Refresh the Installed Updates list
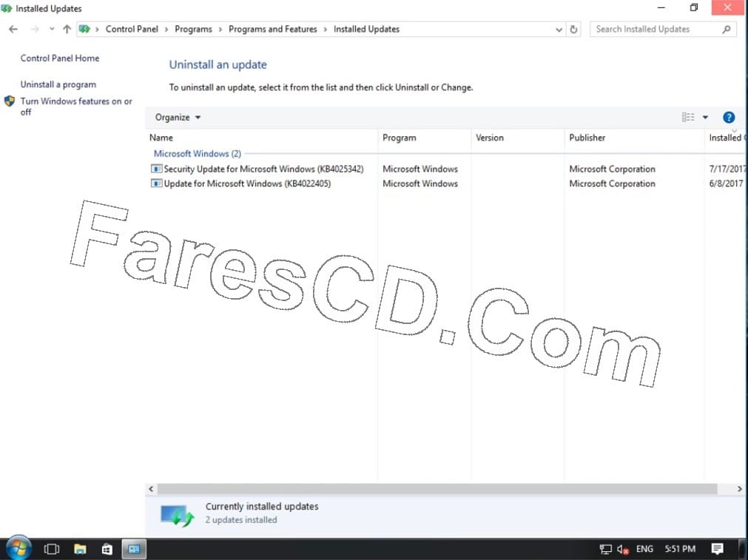The image size is (748, 560). pyautogui.click(x=573, y=30)
